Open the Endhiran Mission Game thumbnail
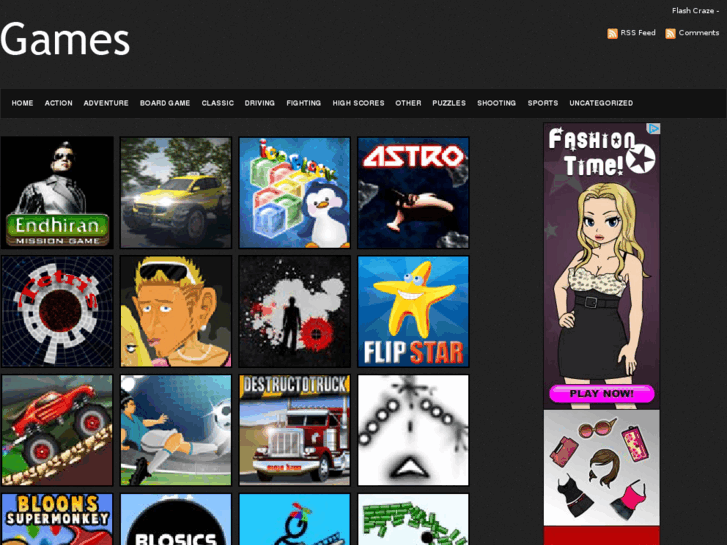The image size is (727, 545). (57, 192)
